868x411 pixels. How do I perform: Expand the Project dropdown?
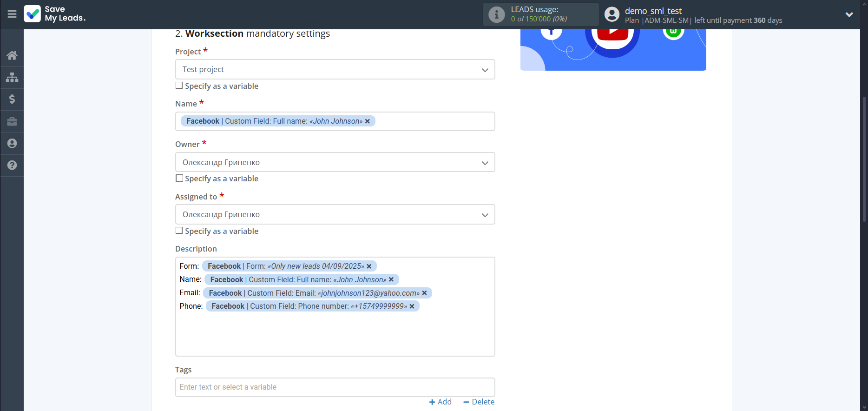coord(335,69)
